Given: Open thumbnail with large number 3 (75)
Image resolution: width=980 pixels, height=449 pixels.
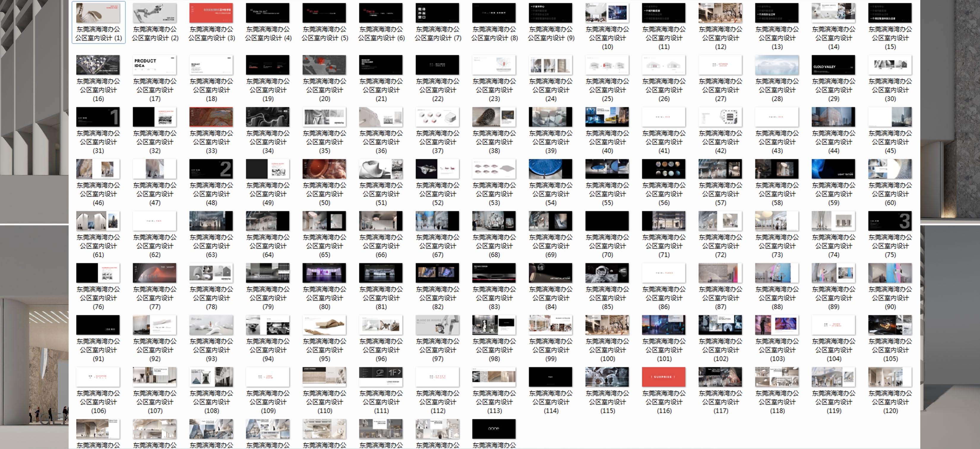Looking at the screenshot, I should [890, 221].
